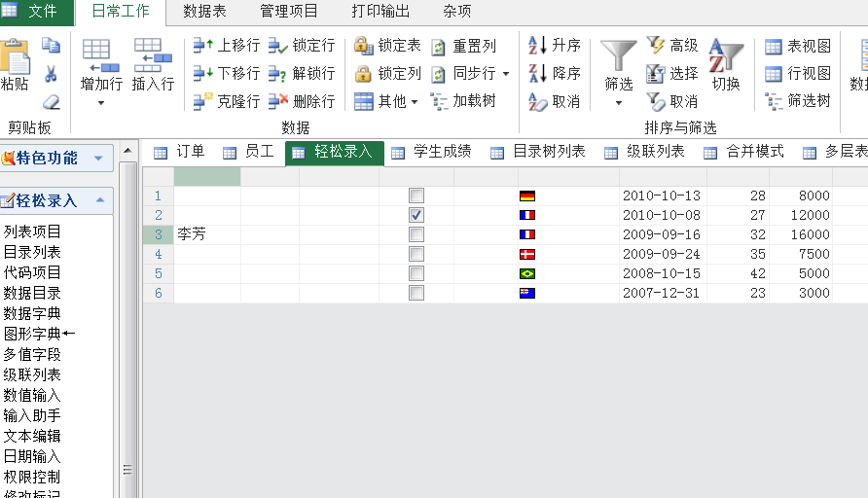This screenshot has height=498, width=868.
Task: Open 级联列表 in the sidebar list
Action: 32,374
